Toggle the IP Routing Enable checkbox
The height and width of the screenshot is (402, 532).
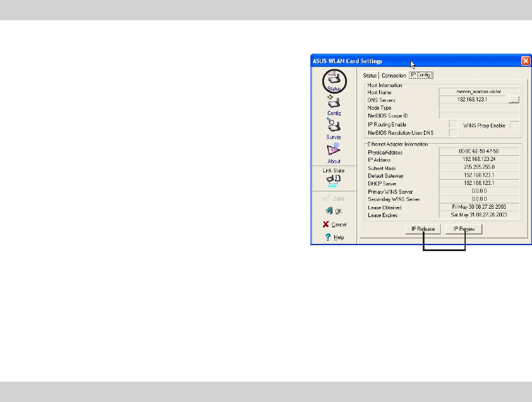tap(453, 125)
